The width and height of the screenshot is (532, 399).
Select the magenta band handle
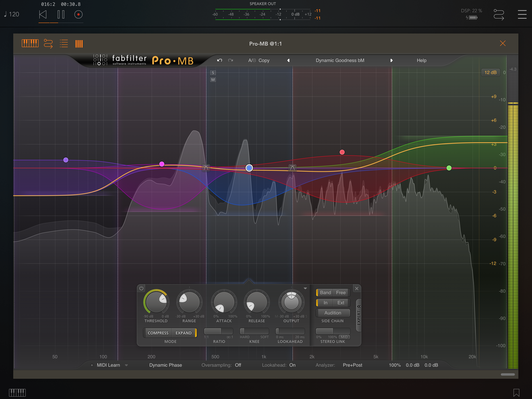(x=162, y=164)
